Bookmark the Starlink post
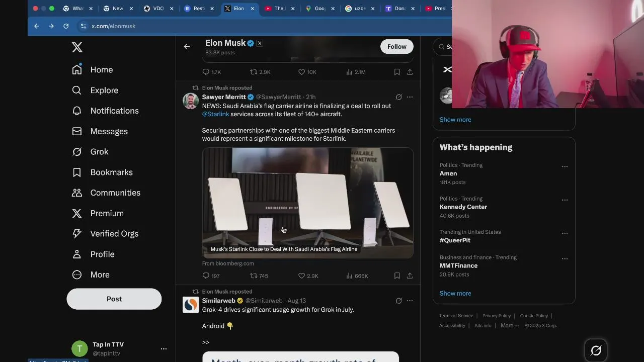Viewport: 644px width, 362px height. (x=397, y=276)
